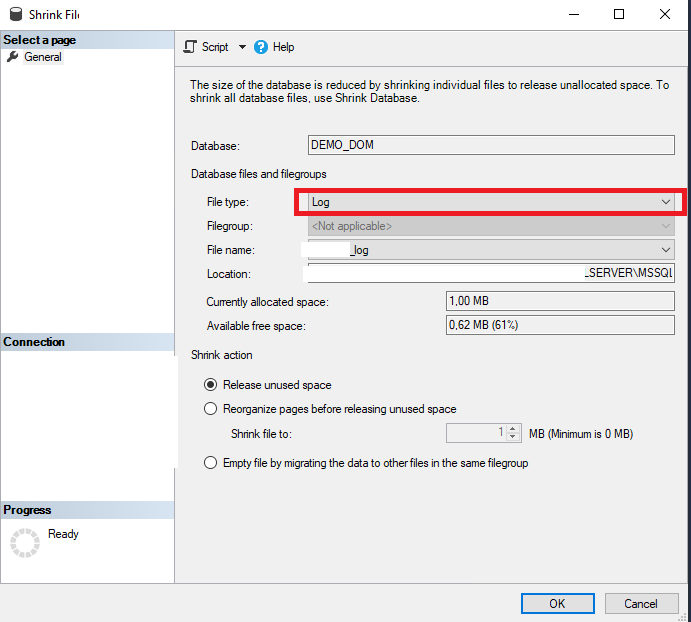
Task: Click the Available free space field
Action: (x=559, y=325)
